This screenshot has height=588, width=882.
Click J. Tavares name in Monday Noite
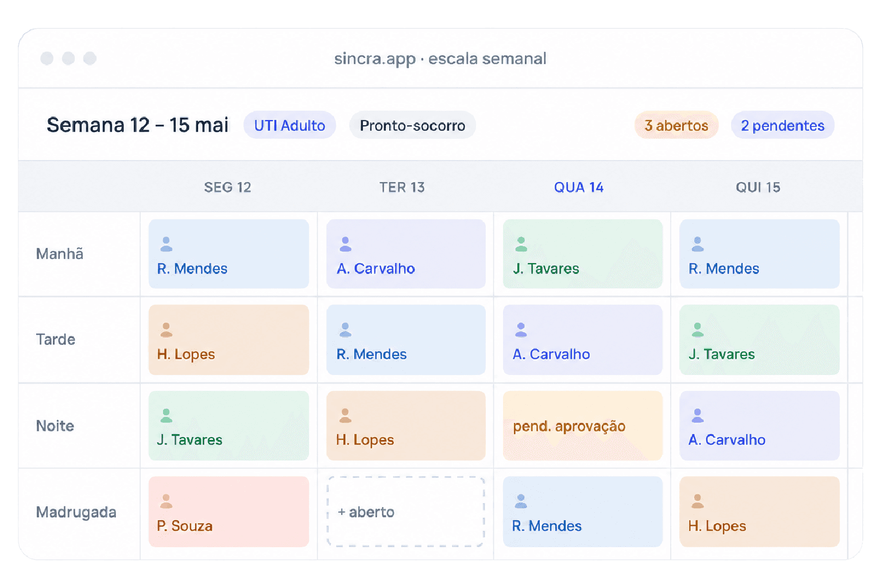(x=189, y=440)
